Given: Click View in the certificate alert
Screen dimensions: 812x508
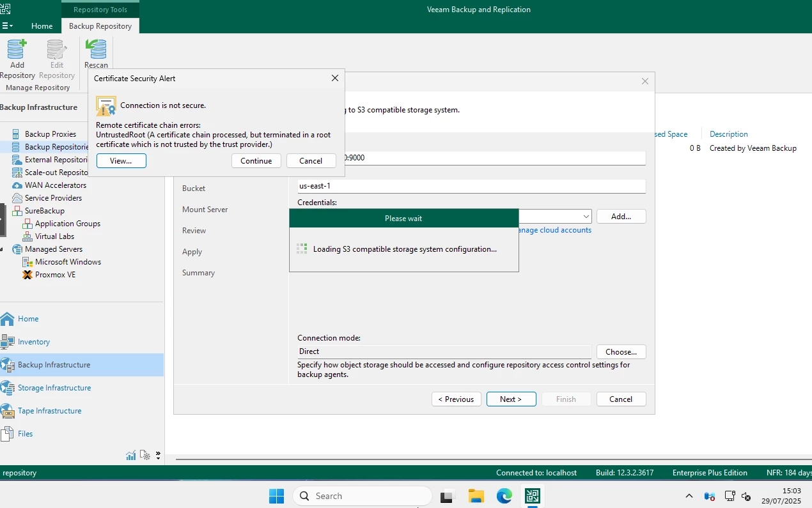Looking at the screenshot, I should pos(121,161).
